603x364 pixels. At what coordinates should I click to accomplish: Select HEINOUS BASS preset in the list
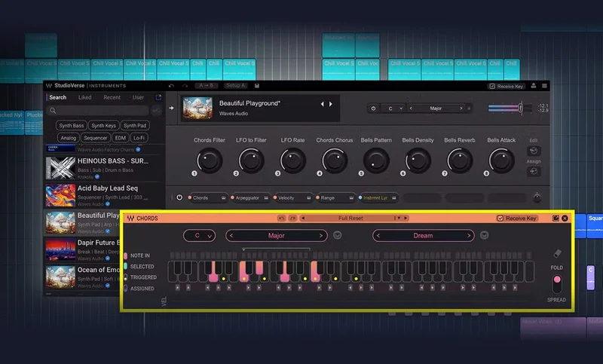click(x=103, y=168)
